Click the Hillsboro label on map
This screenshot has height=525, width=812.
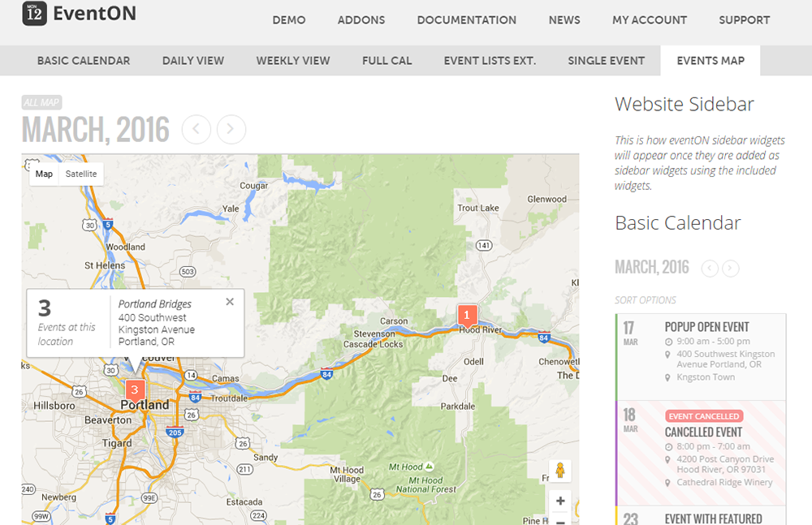[54, 406]
